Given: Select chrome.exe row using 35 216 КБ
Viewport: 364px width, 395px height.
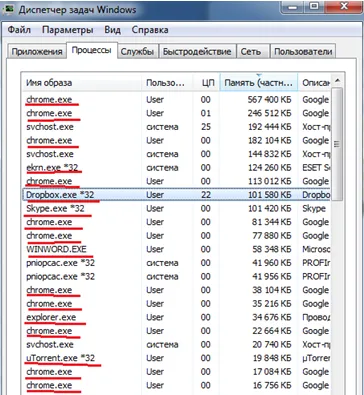Looking at the screenshot, I should (x=177, y=304).
